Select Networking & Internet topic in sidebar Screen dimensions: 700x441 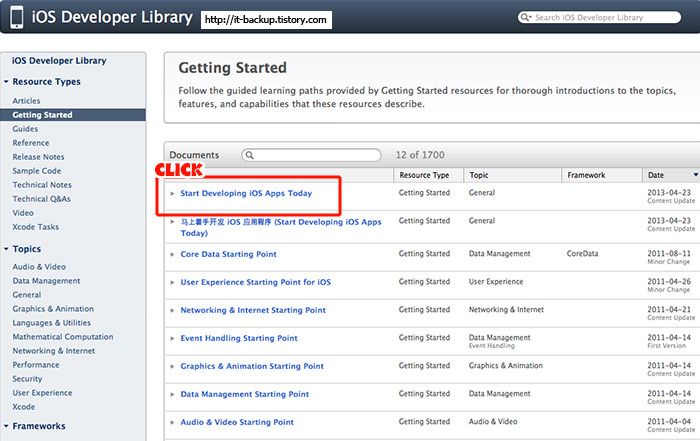pyautogui.click(x=54, y=351)
